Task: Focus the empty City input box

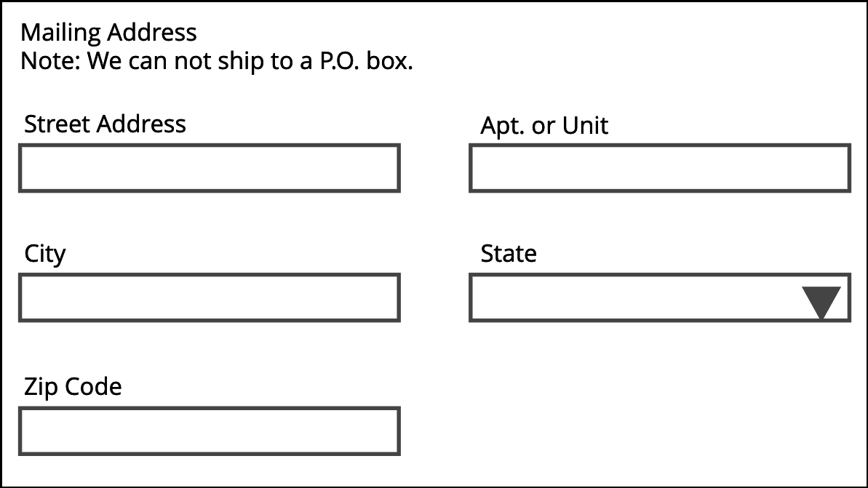Action: click(210, 297)
